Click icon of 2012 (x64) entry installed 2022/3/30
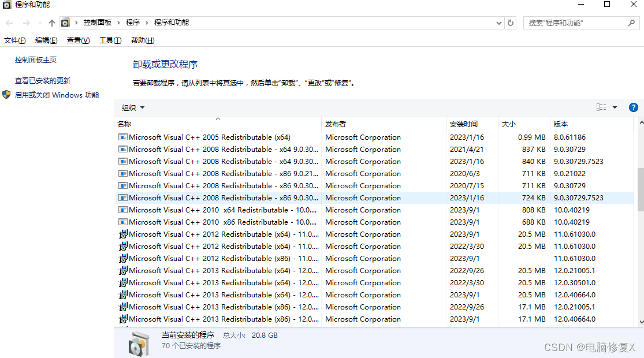 click(x=123, y=247)
